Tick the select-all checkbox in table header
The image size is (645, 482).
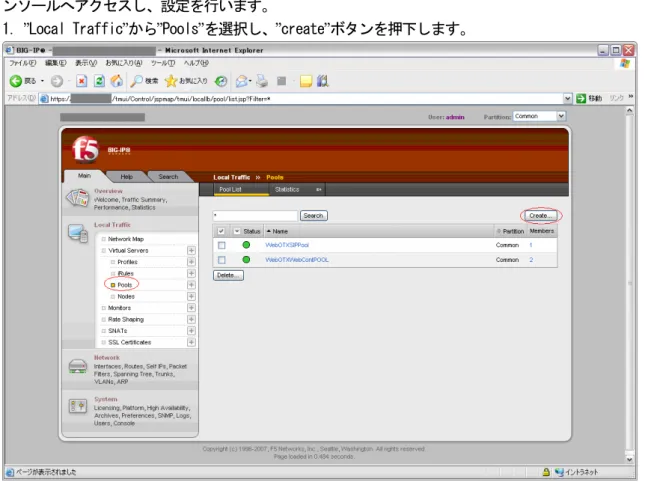click(221, 231)
